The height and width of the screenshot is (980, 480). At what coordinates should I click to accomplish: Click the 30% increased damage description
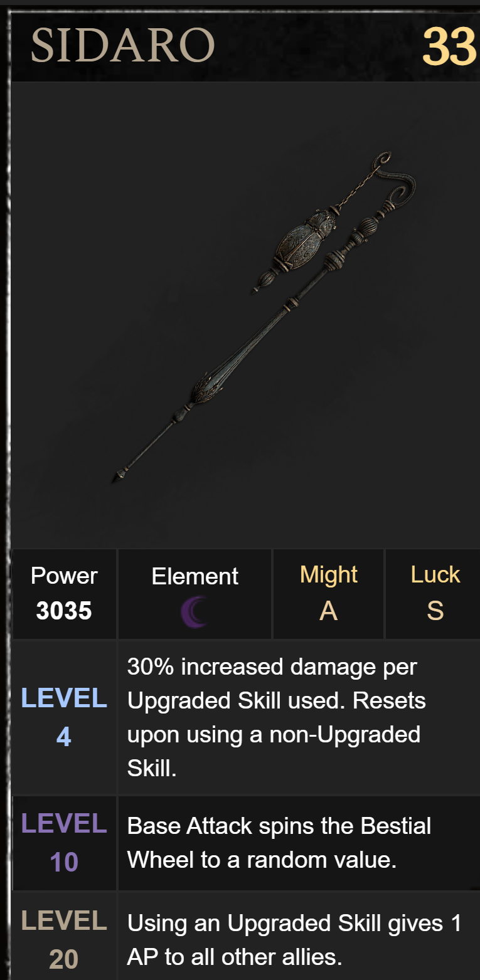tap(277, 717)
